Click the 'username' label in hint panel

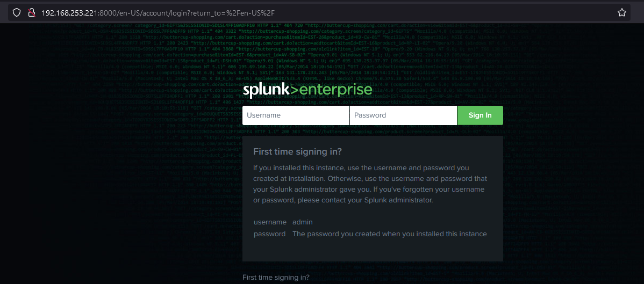(x=270, y=222)
